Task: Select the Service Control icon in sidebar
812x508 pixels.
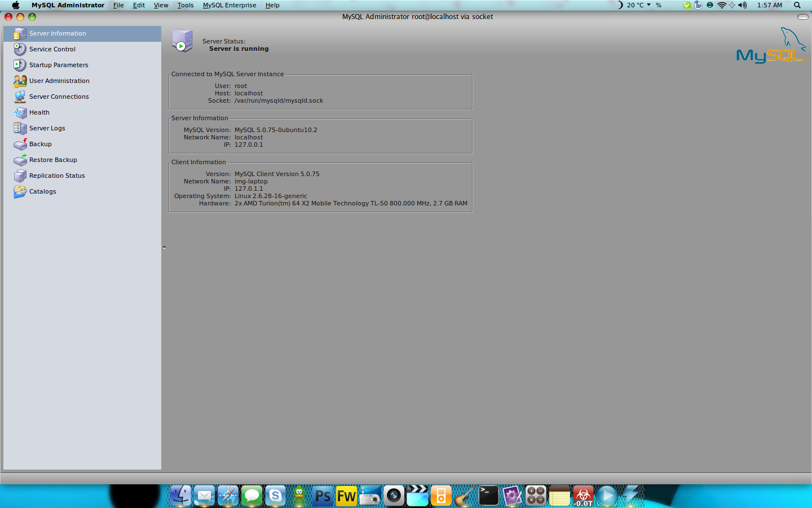Action: click(20, 49)
